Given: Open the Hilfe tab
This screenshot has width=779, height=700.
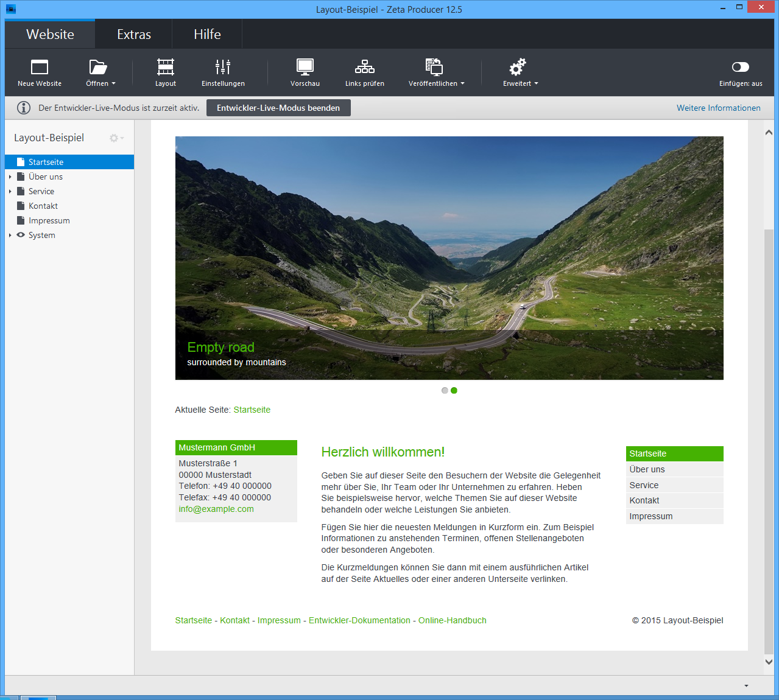Looking at the screenshot, I should [x=207, y=35].
